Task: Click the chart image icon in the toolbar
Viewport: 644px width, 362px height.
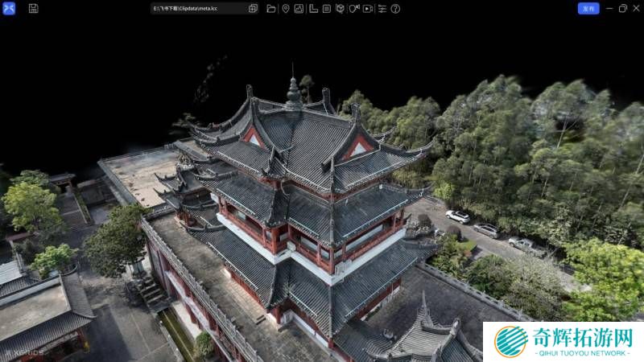Action: click(x=299, y=8)
